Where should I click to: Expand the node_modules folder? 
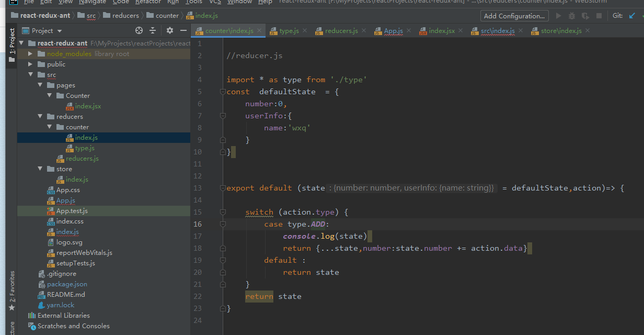click(30, 54)
